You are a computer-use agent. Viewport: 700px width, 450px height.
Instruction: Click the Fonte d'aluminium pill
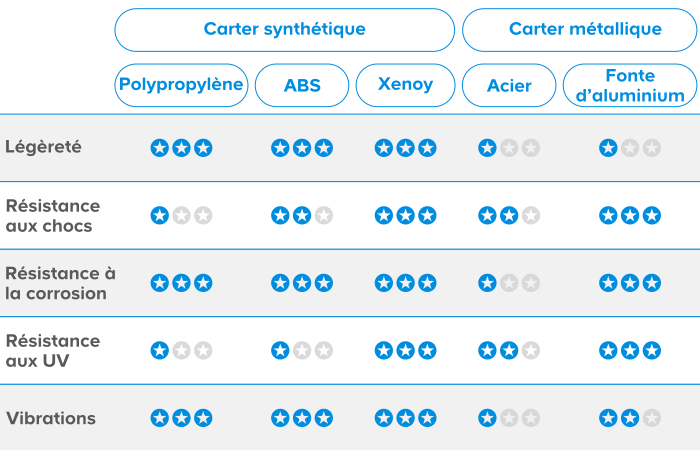(630, 85)
